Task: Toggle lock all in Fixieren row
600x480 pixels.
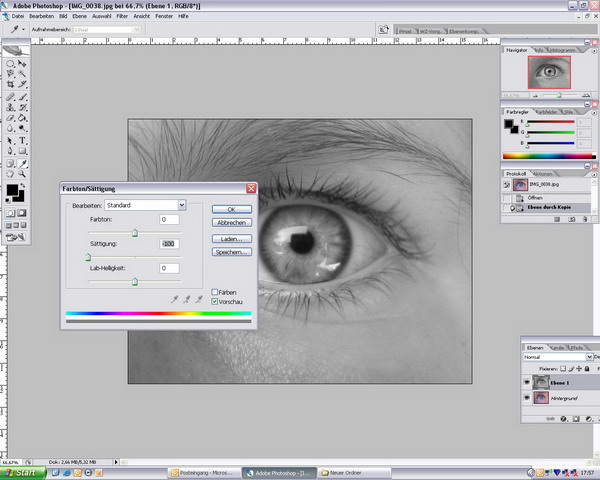Action: [587, 369]
